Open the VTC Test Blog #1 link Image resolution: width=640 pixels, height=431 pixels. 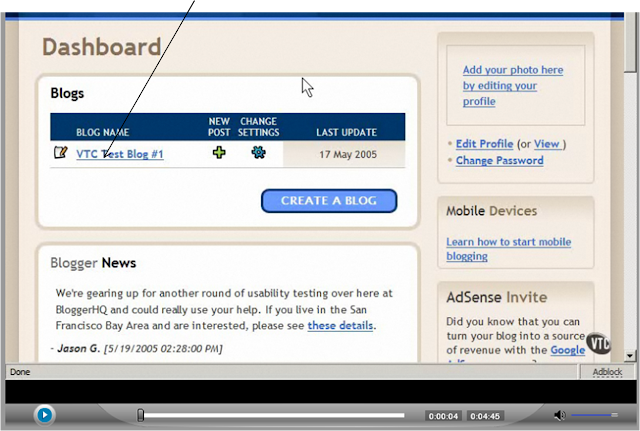click(x=120, y=154)
